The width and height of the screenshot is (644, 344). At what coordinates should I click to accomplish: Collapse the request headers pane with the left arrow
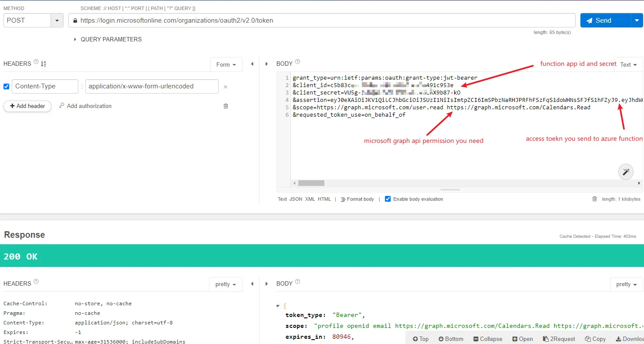(x=252, y=64)
